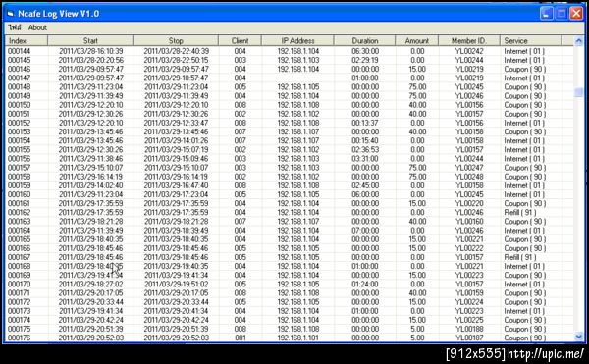589x364 pixels.
Task: Click duration 06:30:00 in row 000144
Action: (x=365, y=51)
